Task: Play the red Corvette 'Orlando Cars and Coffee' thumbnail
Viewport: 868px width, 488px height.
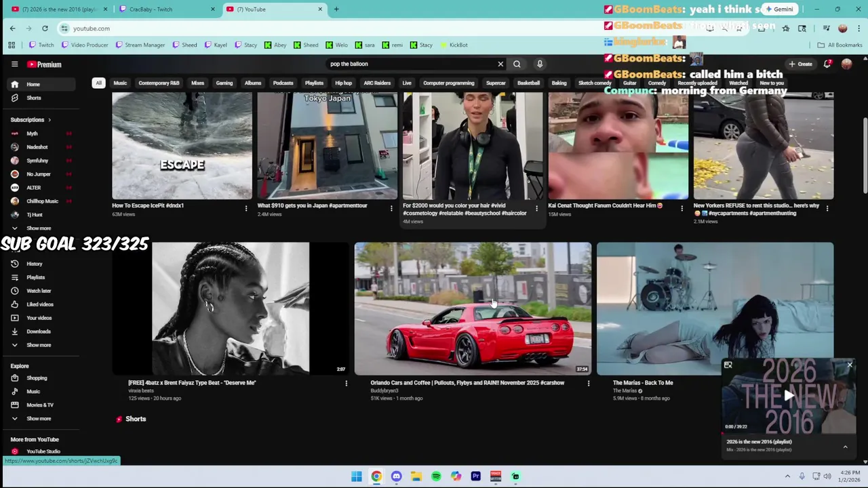Action: point(473,308)
